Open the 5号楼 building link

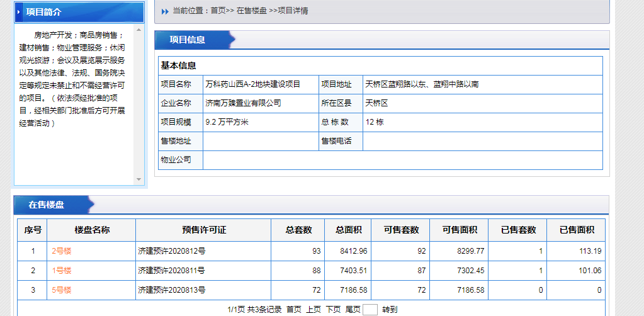(62, 290)
